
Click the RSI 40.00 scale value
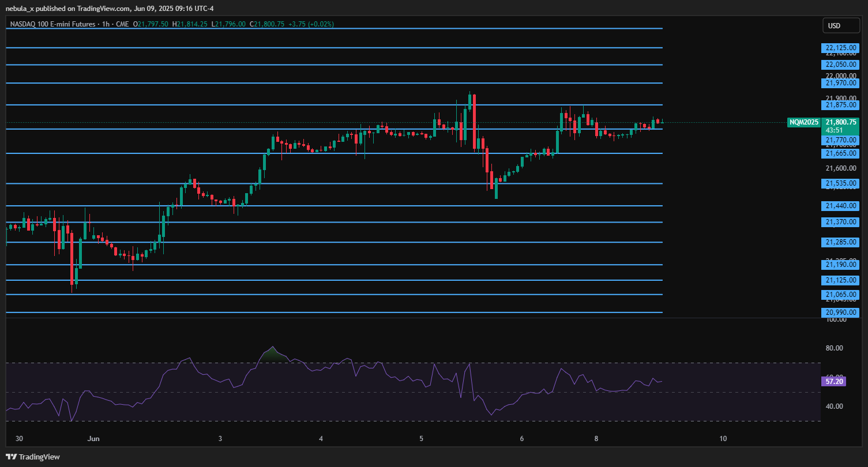click(x=835, y=406)
